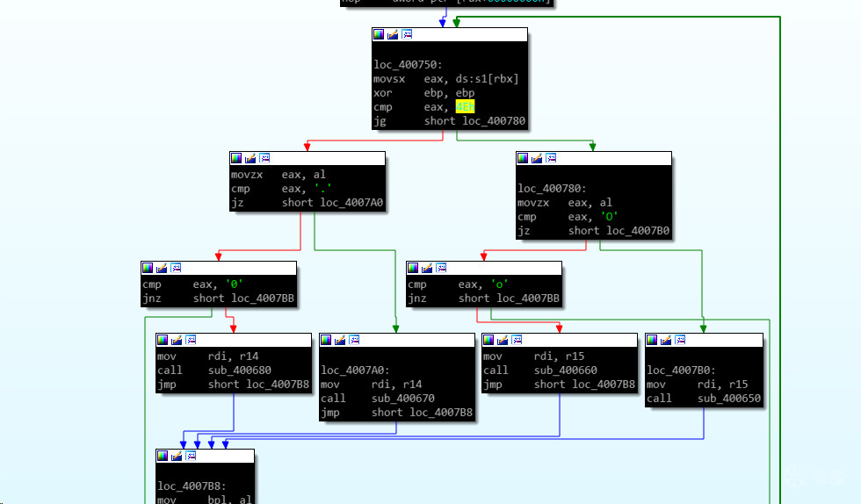Click color icon on loc_4007A0 block

point(326,340)
